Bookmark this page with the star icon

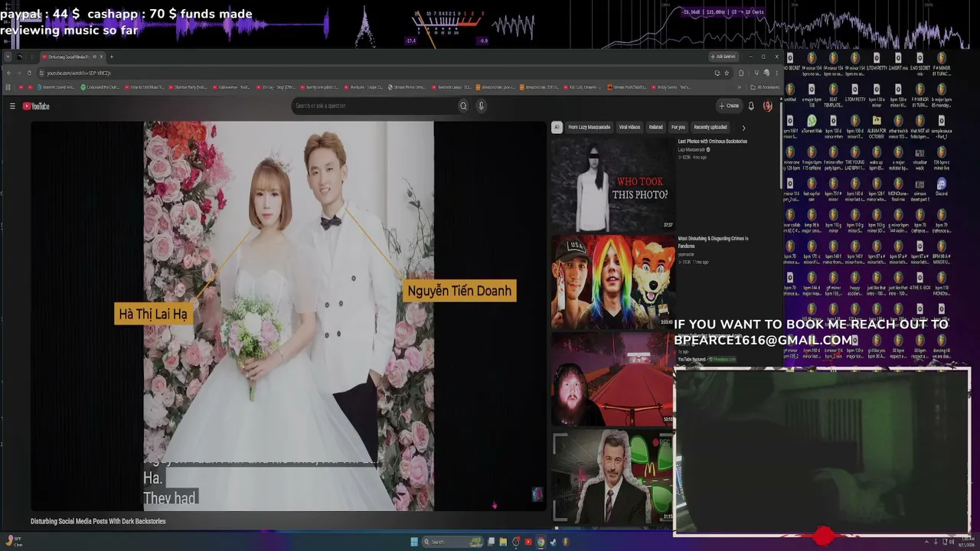[727, 73]
